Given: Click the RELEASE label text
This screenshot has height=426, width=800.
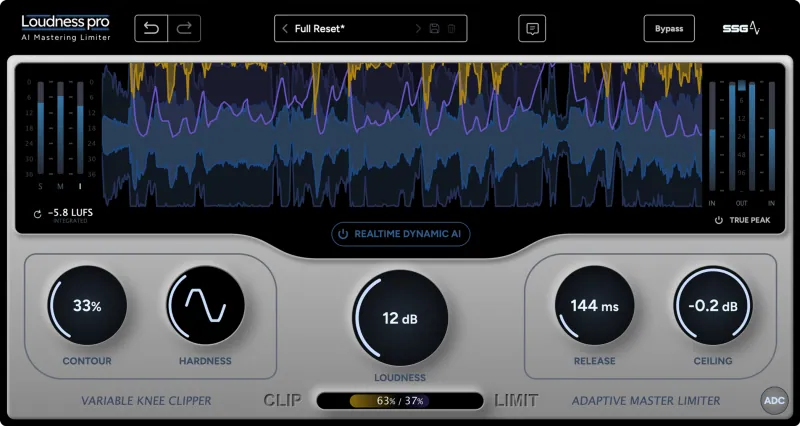Looking at the screenshot, I should pos(594,361).
